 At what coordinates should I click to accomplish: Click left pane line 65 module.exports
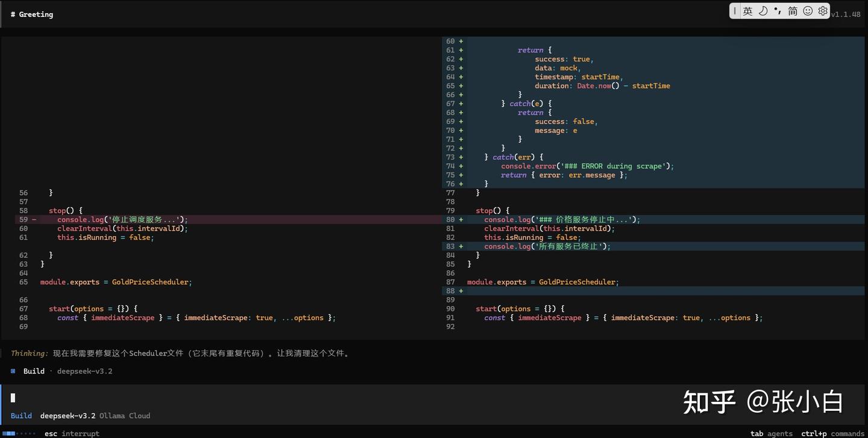pyautogui.click(x=116, y=282)
